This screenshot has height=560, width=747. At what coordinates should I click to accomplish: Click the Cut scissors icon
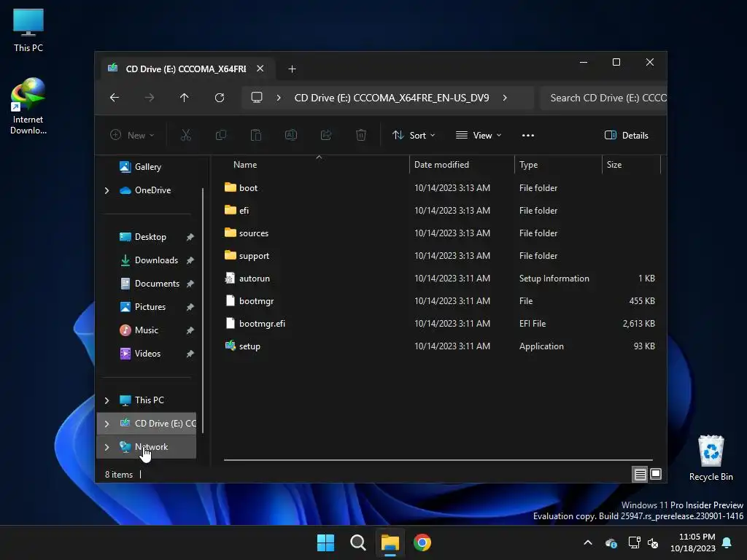click(x=186, y=135)
